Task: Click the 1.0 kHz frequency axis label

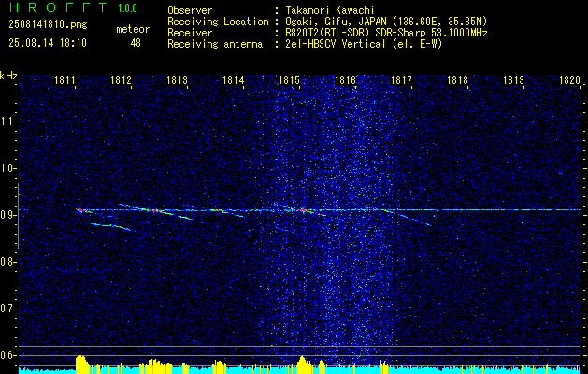Action: [x=7, y=169]
